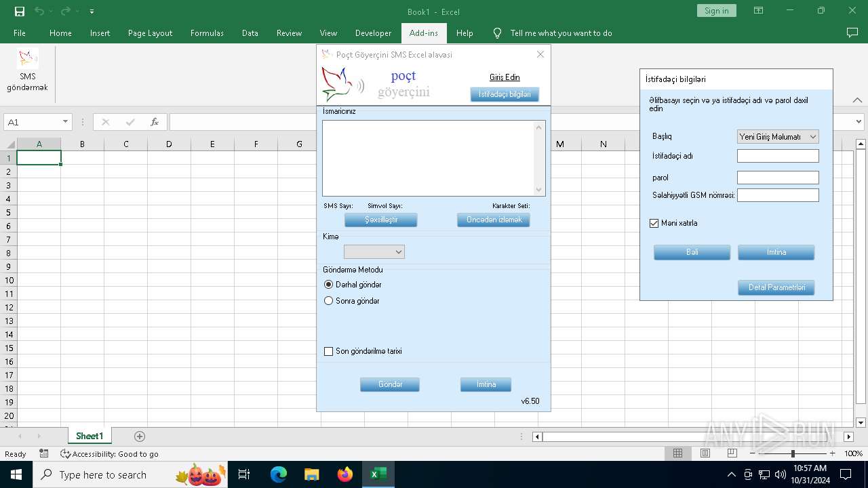Select the Sonra göndər radio button
868x488 pixels.
(x=329, y=301)
